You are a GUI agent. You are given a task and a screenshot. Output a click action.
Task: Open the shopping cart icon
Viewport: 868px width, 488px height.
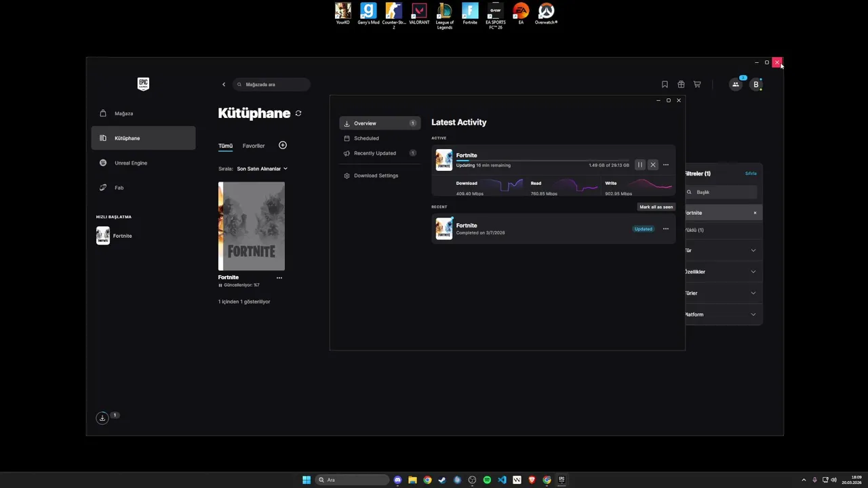pos(697,85)
